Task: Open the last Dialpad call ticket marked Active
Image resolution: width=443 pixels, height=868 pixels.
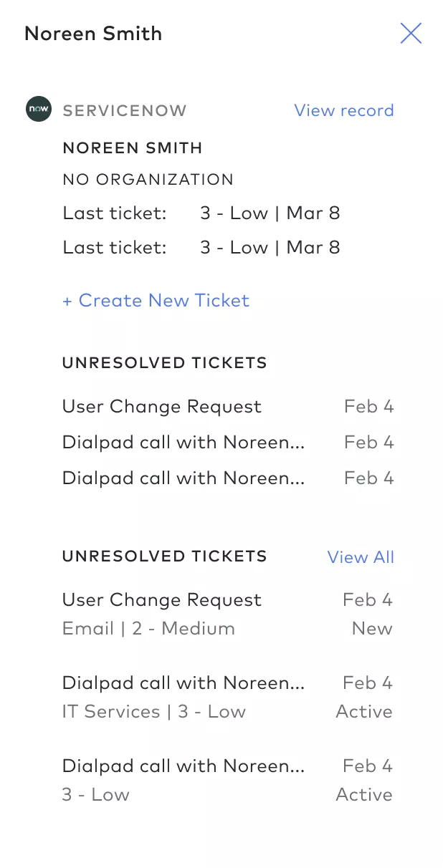Action: (x=228, y=780)
